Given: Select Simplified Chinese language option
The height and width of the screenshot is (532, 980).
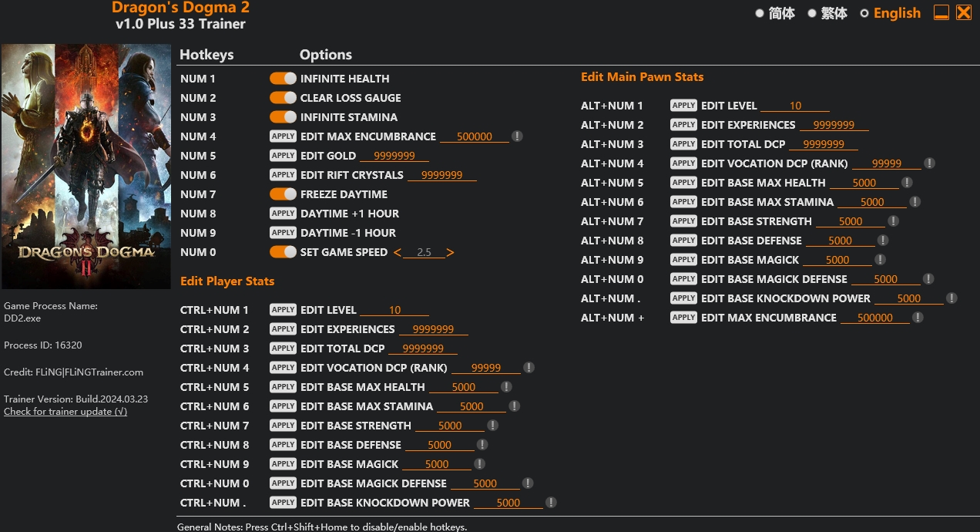Looking at the screenshot, I should click(760, 13).
